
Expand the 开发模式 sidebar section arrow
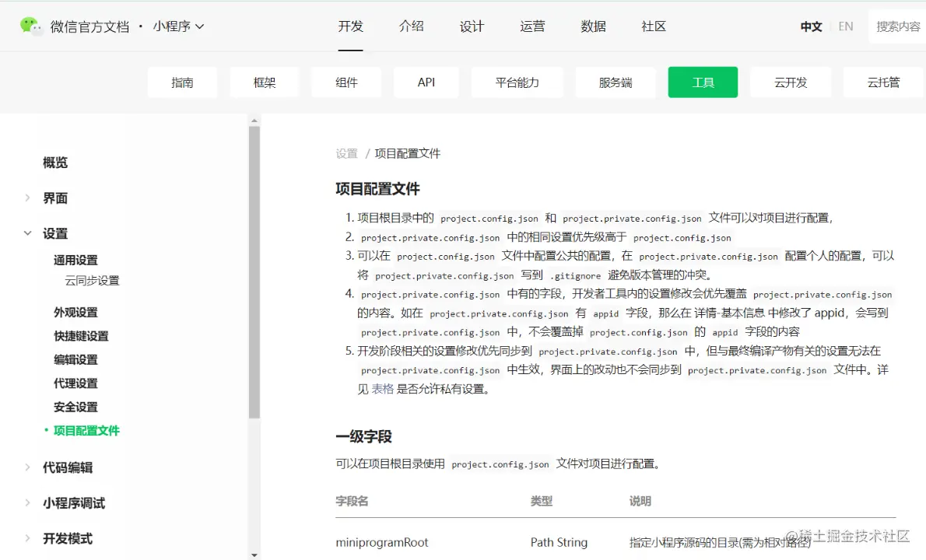27,538
